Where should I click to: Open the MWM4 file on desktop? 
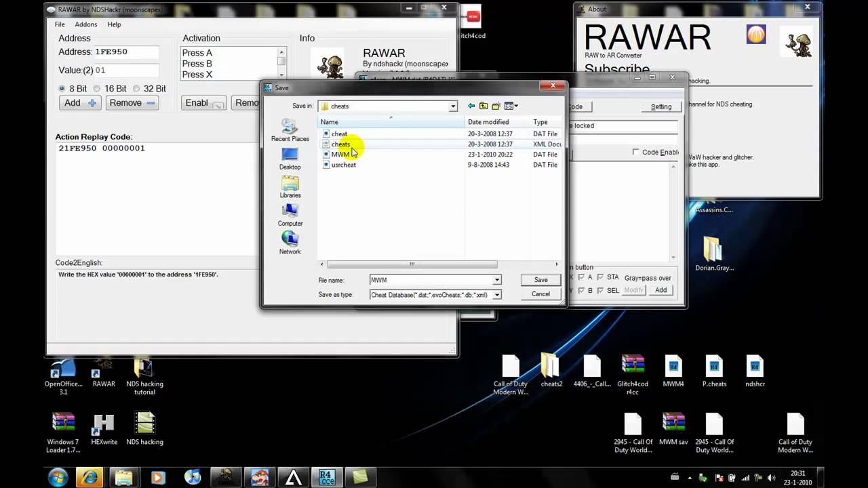[x=673, y=370]
